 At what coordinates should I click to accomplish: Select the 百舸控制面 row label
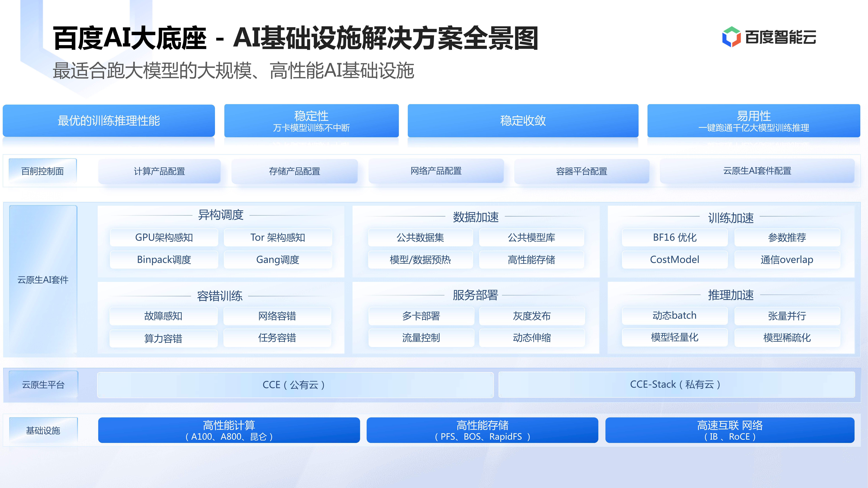coord(43,171)
